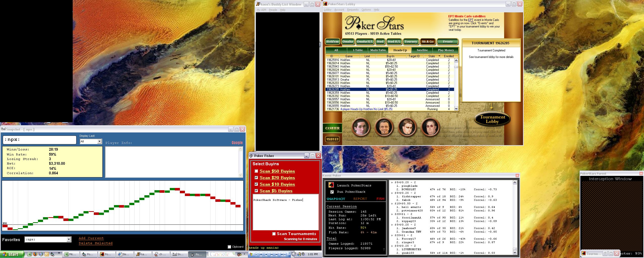Click the binoculars icon in Google toolbar
Screen dimensions: 644x258
pos(239,254)
